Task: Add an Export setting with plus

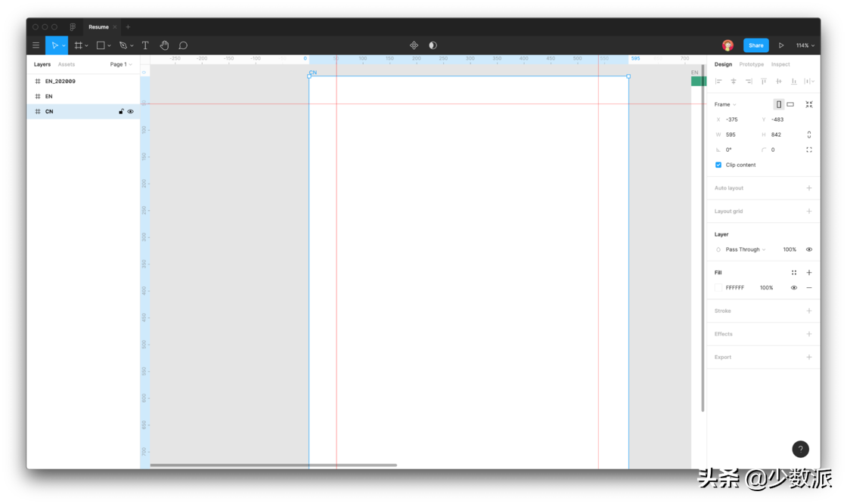Action: (x=809, y=357)
